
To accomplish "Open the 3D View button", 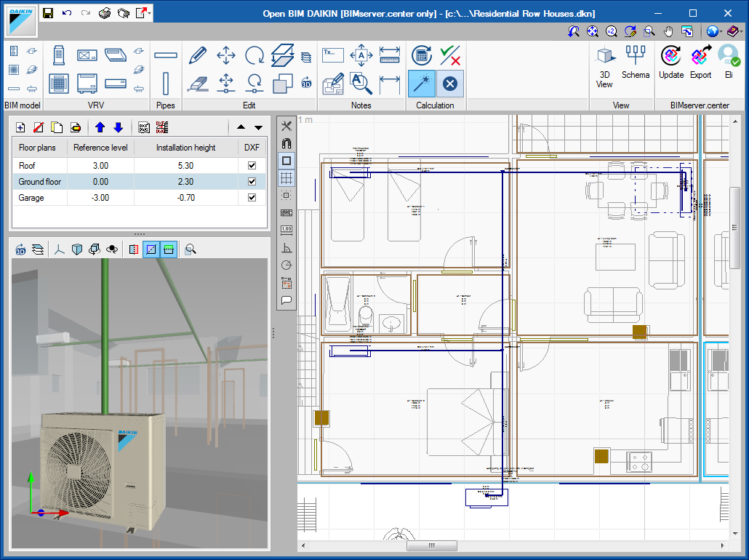I will click(604, 67).
